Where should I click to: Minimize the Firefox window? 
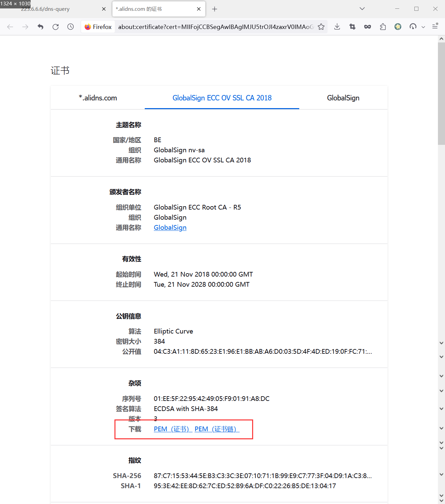tap(397, 9)
